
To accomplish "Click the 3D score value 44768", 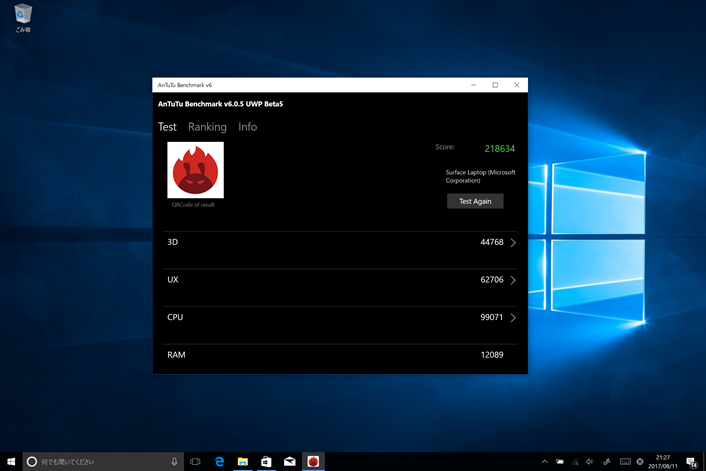I will pyautogui.click(x=492, y=242).
